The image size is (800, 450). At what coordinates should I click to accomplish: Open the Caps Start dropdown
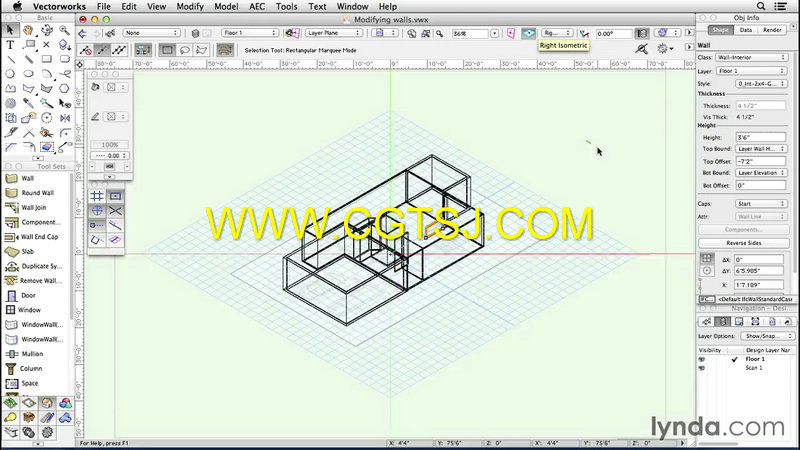pyautogui.click(x=761, y=204)
